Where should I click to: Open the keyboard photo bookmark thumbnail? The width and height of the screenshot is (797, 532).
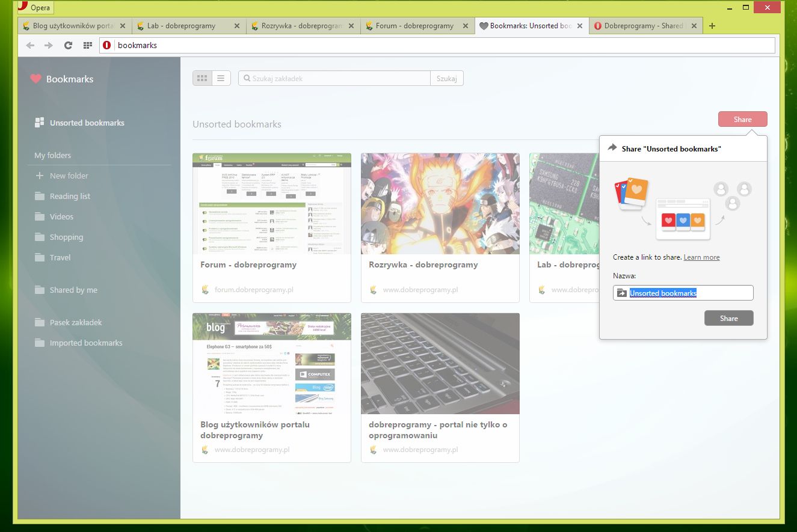tap(440, 363)
